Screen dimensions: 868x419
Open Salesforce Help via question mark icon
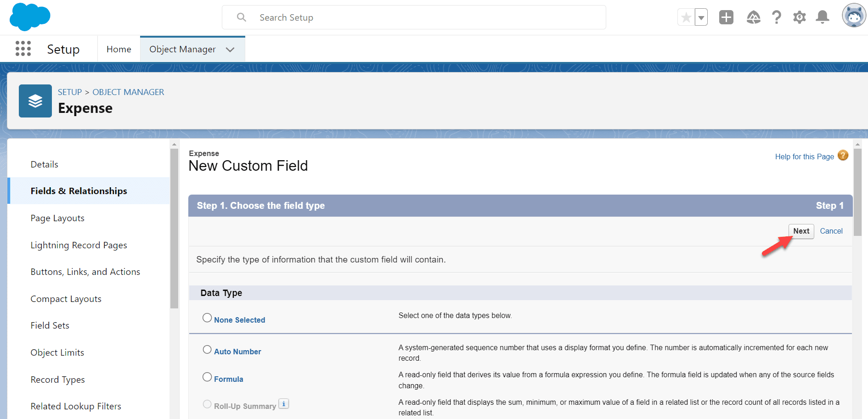click(x=777, y=17)
